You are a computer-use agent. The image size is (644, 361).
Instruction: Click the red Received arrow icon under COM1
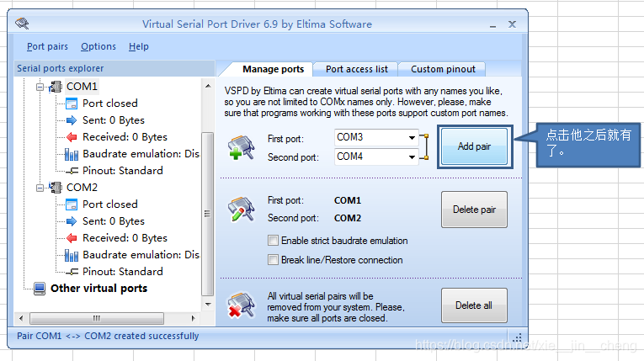pyautogui.click(x=72, y=137)
